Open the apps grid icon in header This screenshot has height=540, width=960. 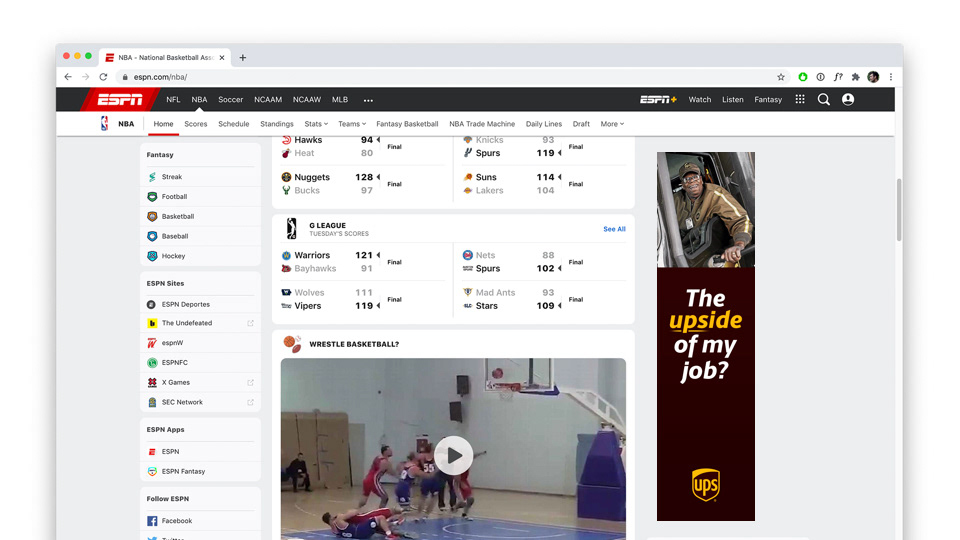(800, 99)
